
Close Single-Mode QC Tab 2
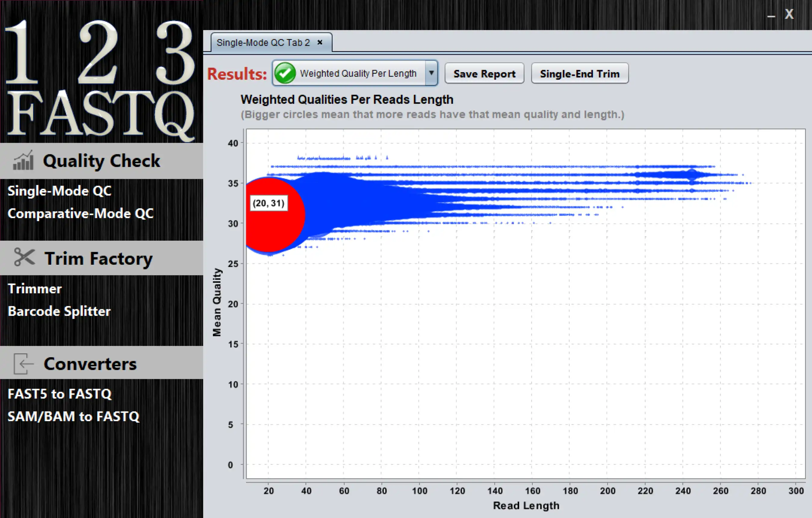[x=320, y=42]
